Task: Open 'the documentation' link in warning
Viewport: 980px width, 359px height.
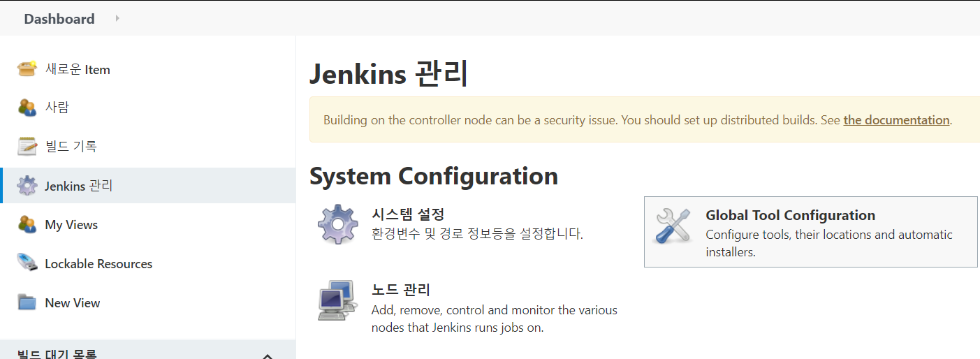Action: click(896, 119)
